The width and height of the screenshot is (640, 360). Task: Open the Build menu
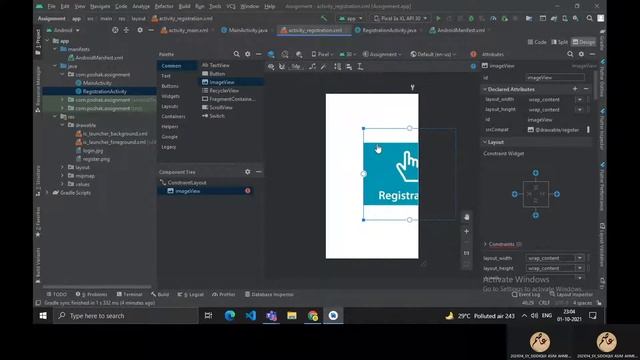(184, 7)
